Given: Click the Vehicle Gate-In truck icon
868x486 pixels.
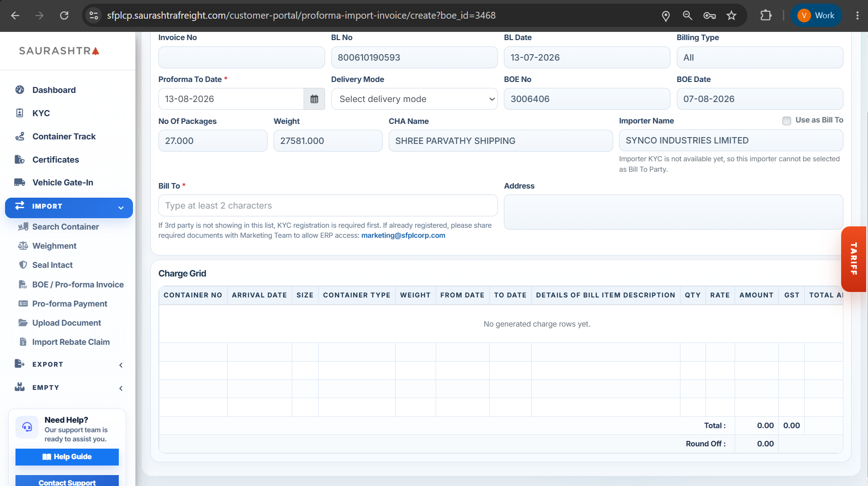Looking at the screenshot, I should 20,182.
